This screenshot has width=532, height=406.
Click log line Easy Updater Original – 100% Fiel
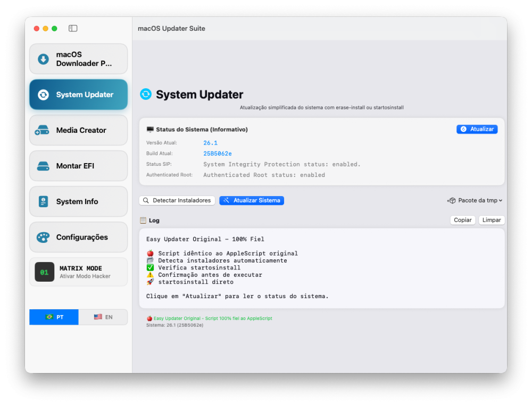pos(205,239)
